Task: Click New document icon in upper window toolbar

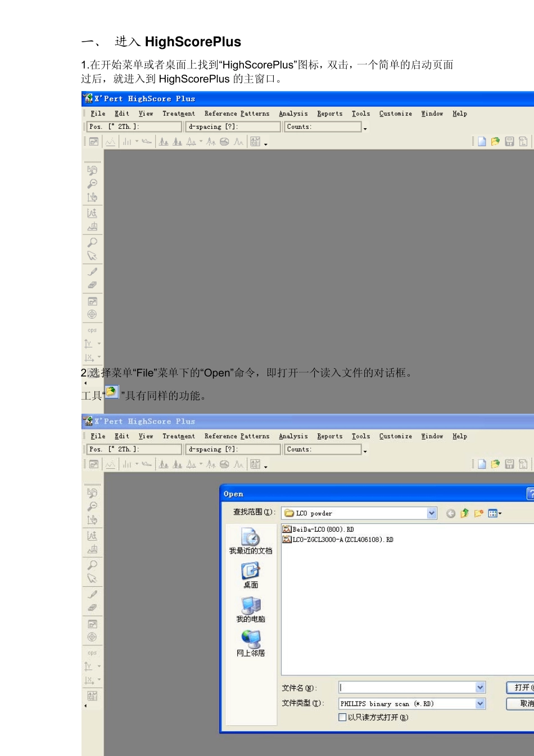Action: (482, 142)
